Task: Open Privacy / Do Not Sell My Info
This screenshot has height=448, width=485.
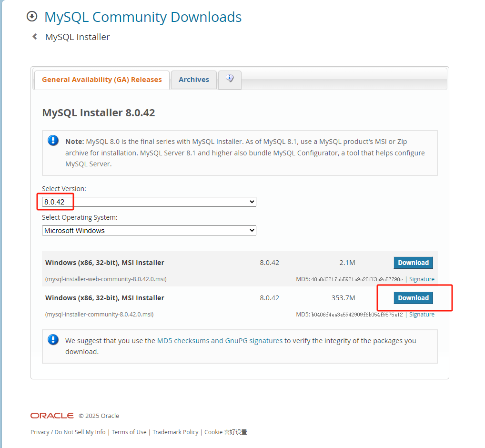Action: tap(68, 432)
